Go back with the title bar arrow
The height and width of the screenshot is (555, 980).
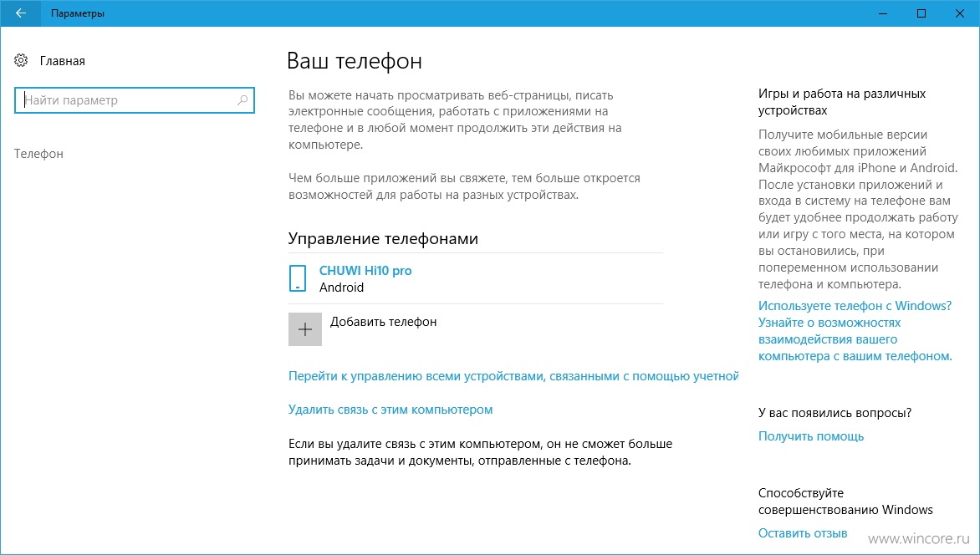tap(21, 13)
